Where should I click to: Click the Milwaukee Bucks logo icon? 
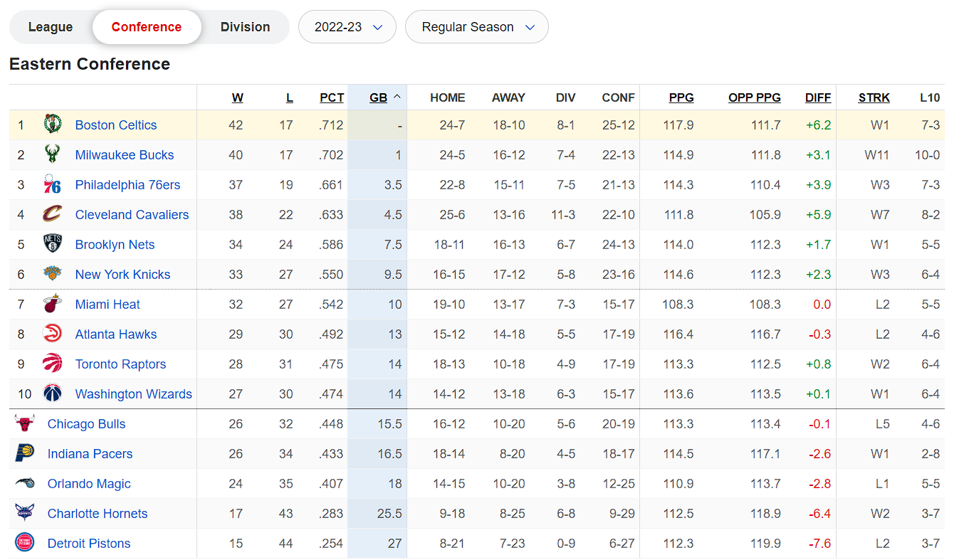53,154
